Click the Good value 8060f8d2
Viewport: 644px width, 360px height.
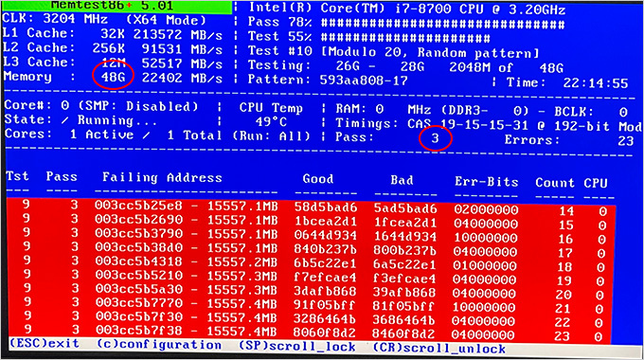pos(325,333)
